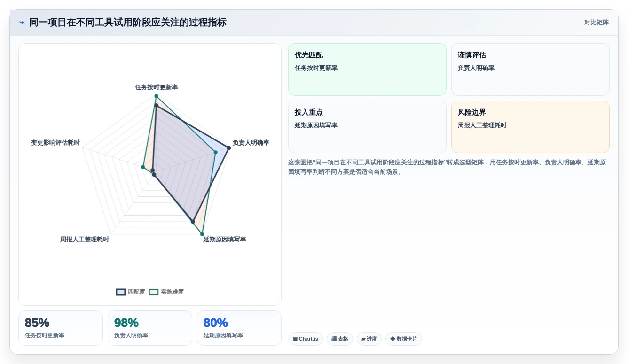Click the 延期原因填写率 radar axis label
The width and height of the screenshot is (628, 364).
225,240
